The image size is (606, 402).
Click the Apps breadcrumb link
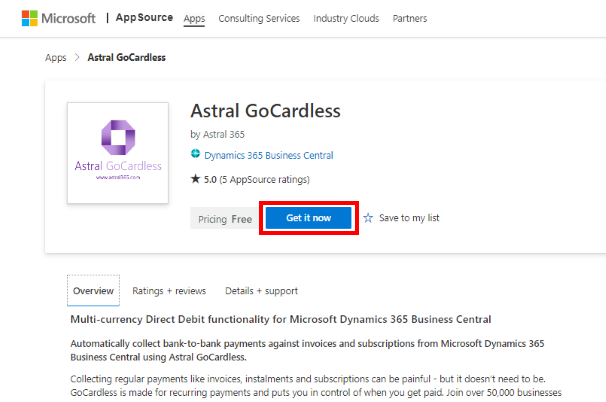[x=55, y=57]
